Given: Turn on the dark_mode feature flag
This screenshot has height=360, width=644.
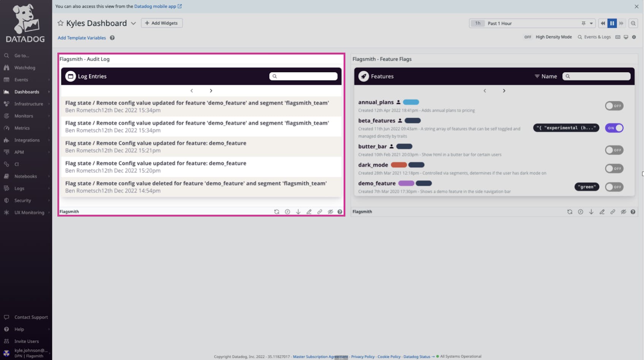Looking at the screenshot, I should pos(614,168).
